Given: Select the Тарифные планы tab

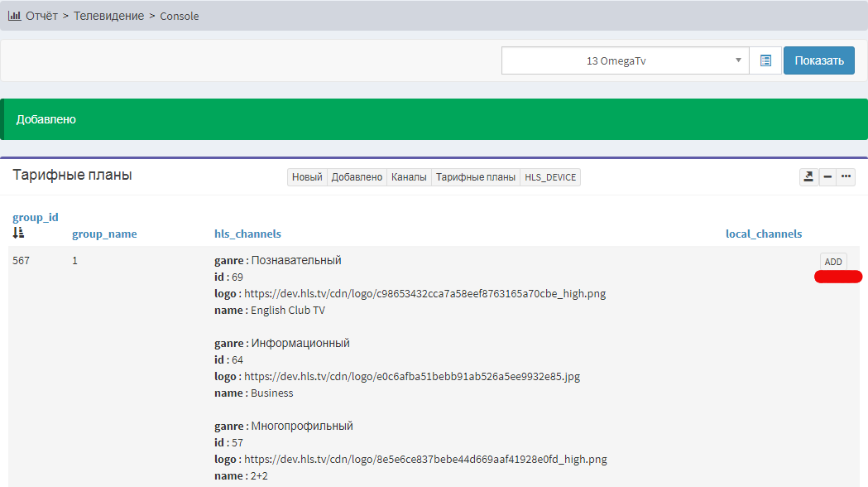Looking at the screenshot, I should (476, 177).
